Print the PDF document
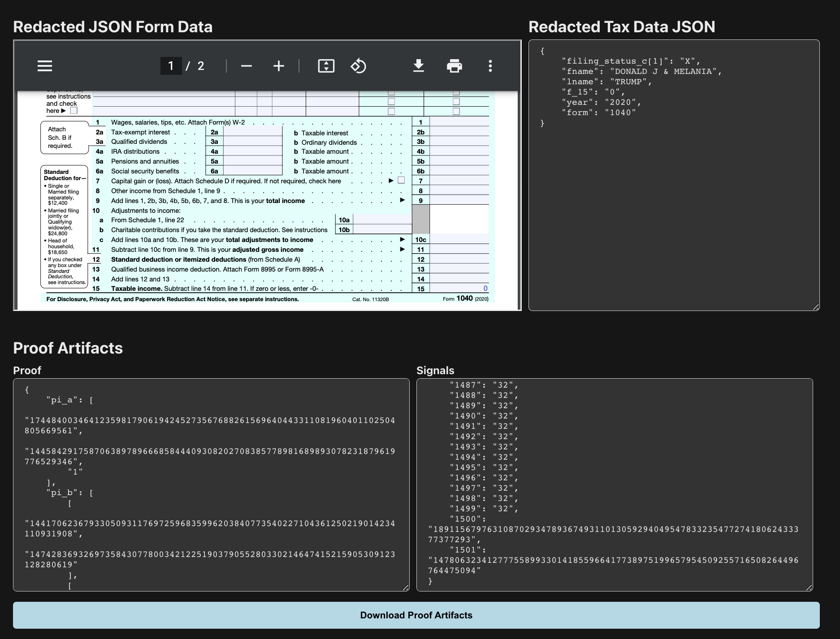The image size is (840, 639). (x=455, y=66)
